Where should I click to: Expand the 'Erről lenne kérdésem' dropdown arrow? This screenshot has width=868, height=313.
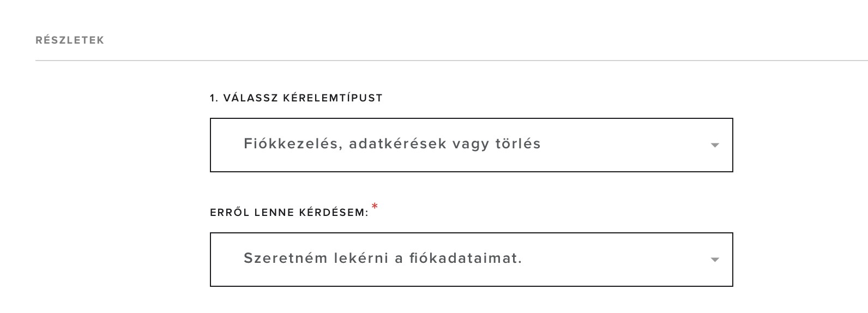point(715,260)
